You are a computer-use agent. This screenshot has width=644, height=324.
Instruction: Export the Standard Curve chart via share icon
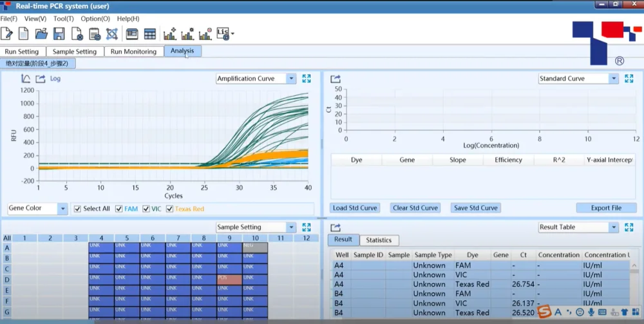pos(335,79)
